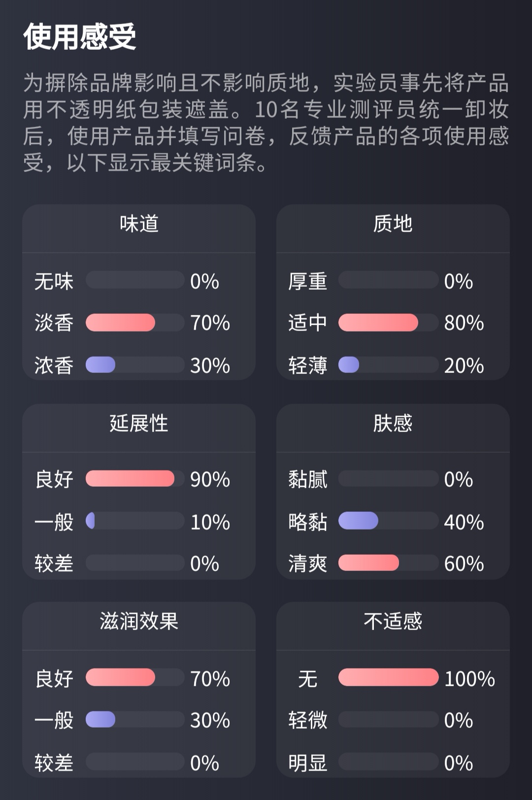This screenshot has width=532, height=800.
Task: Open the 延展性 card title
Action: click(139, 423)
